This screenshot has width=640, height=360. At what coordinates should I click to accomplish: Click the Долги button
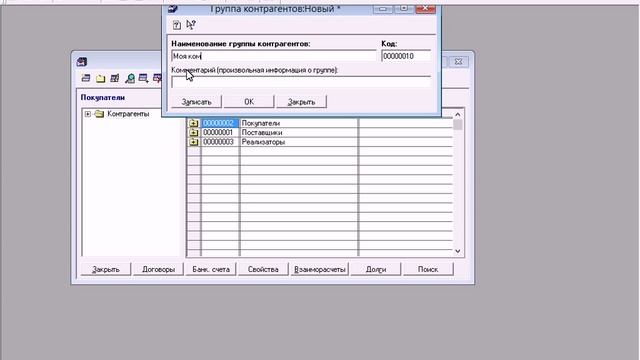tap(376, 269)
